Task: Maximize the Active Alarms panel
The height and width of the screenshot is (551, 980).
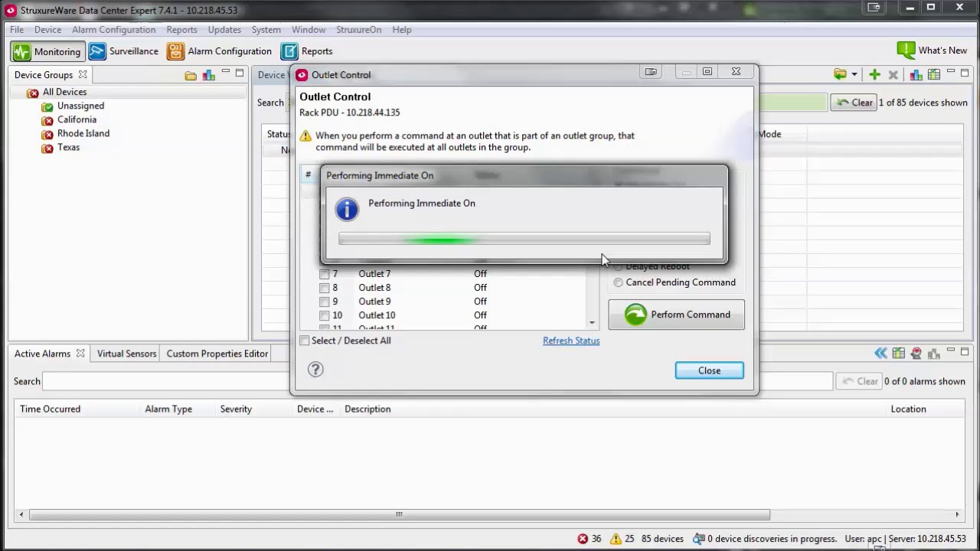Action: tap(964, 351)
